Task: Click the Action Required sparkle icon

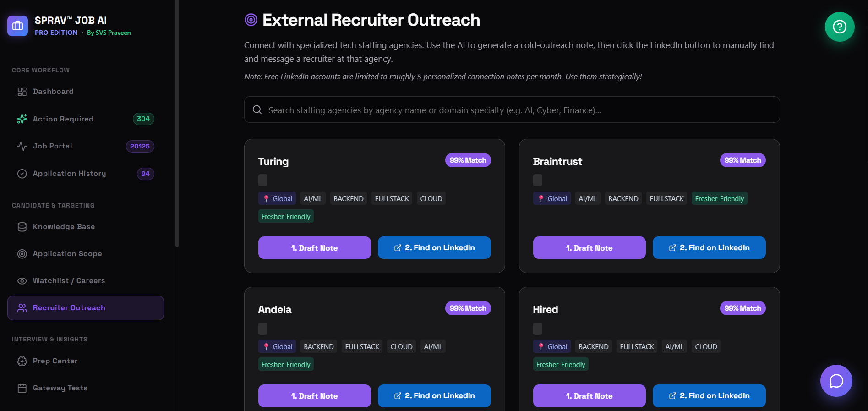Action: click(22, 119)
